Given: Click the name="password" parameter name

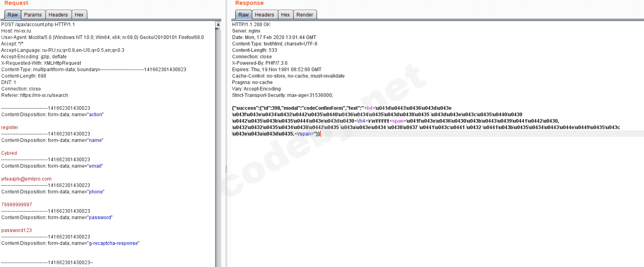Looking at the screenshot, I should [x=100, y=218].
